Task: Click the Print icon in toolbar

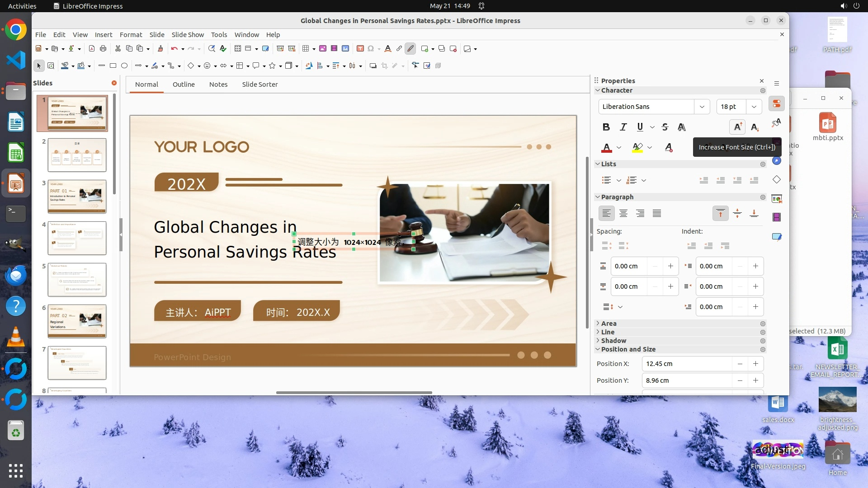Action: (103, 49)
